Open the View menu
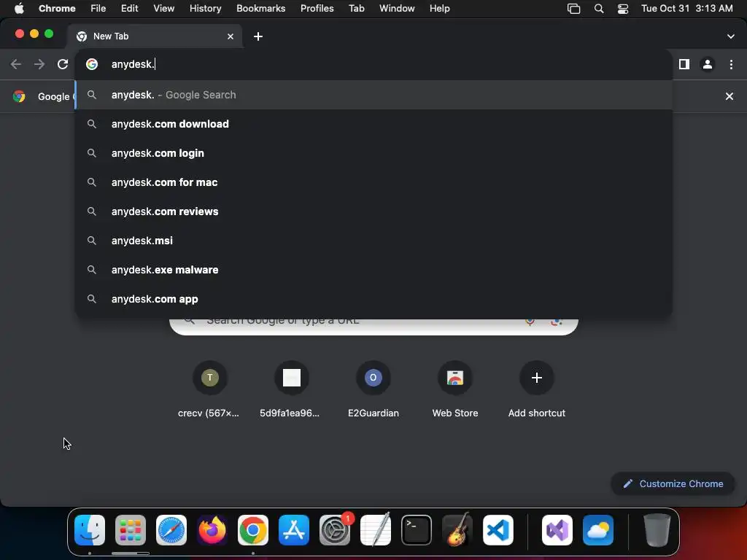Screen dimensions: 747x560 coord(163,9)
